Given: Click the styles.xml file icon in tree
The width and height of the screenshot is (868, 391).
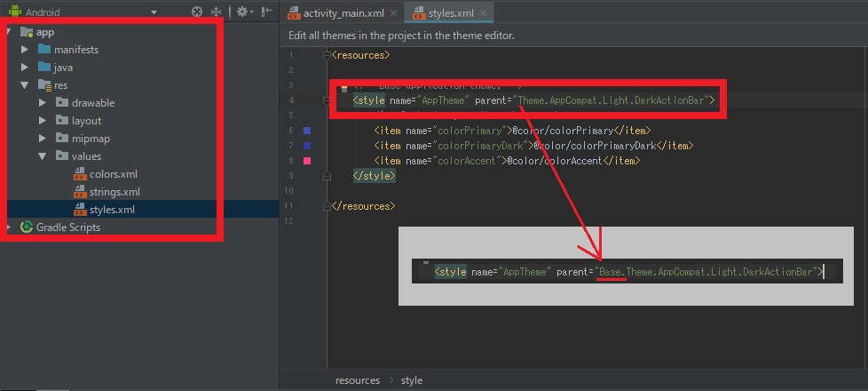Looking at the screenshot, I should point(80,210).
